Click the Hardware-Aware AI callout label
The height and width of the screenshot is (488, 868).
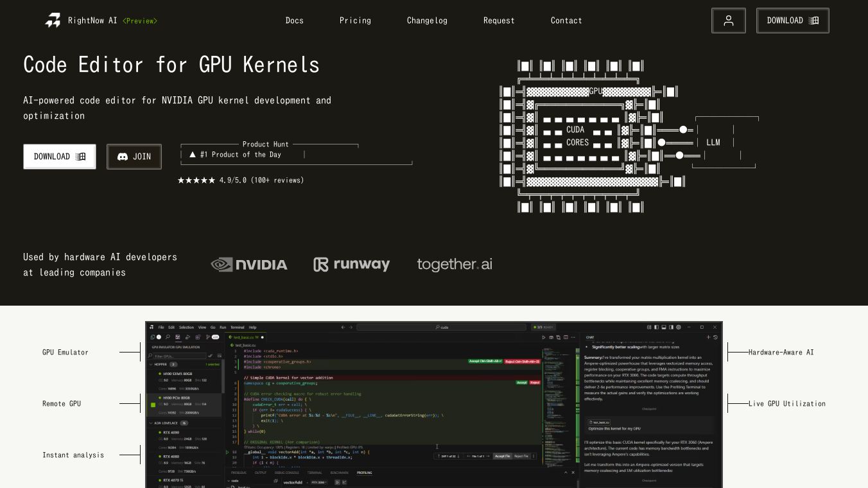pos(781,353)
